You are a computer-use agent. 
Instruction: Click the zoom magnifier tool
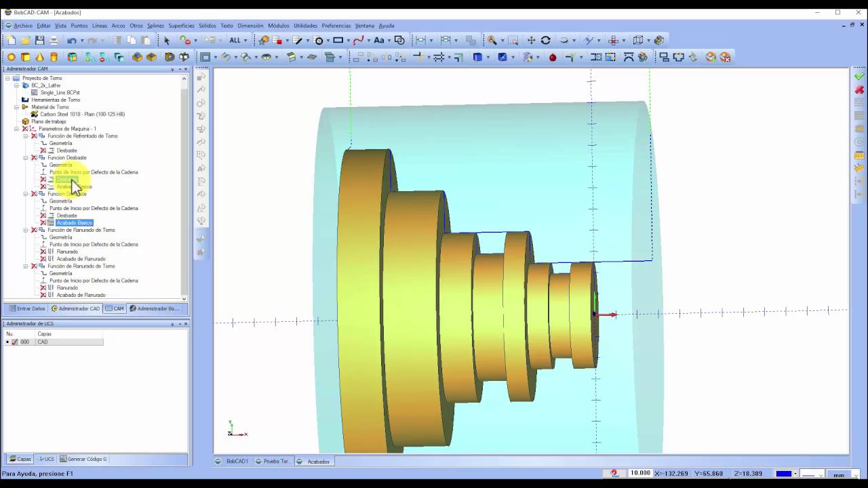[x=492, y=41]
